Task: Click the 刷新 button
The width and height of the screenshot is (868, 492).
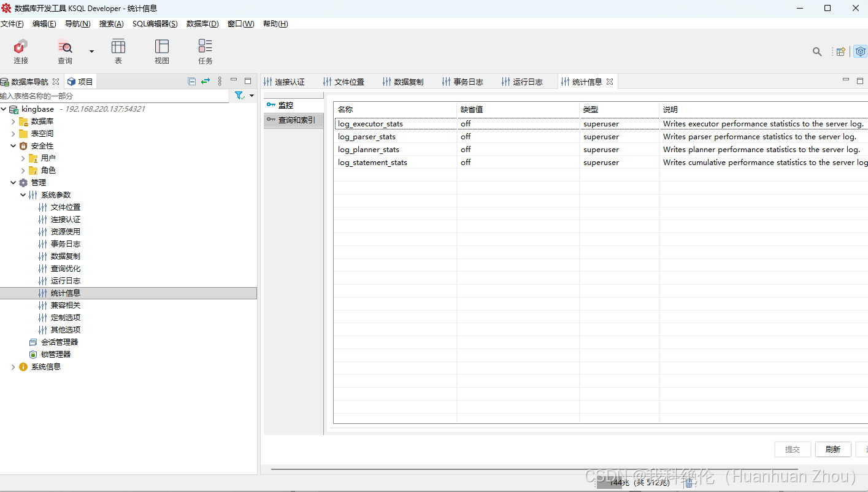Action: [x=833, y=449]
